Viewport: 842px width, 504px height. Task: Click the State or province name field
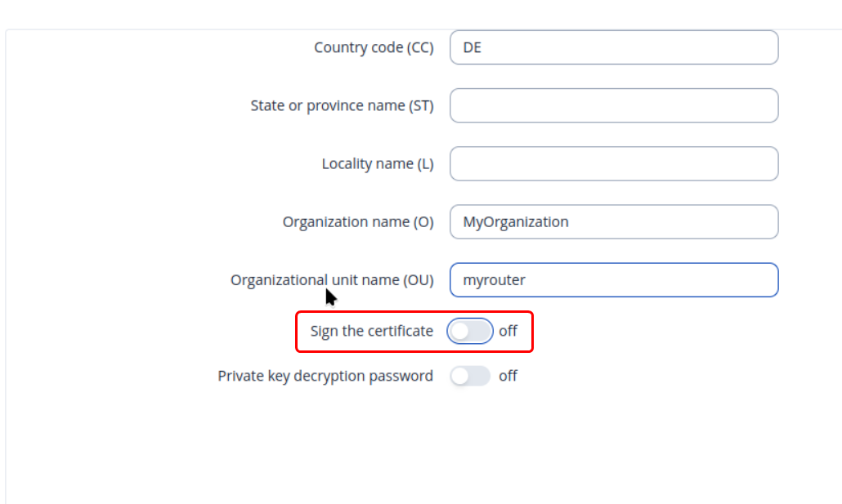point(613,105)
